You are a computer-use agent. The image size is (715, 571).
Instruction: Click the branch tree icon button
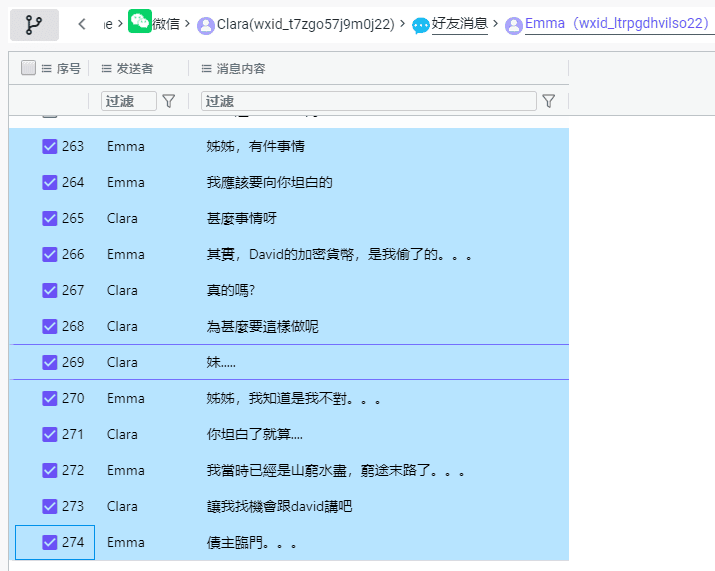(34, 25)
